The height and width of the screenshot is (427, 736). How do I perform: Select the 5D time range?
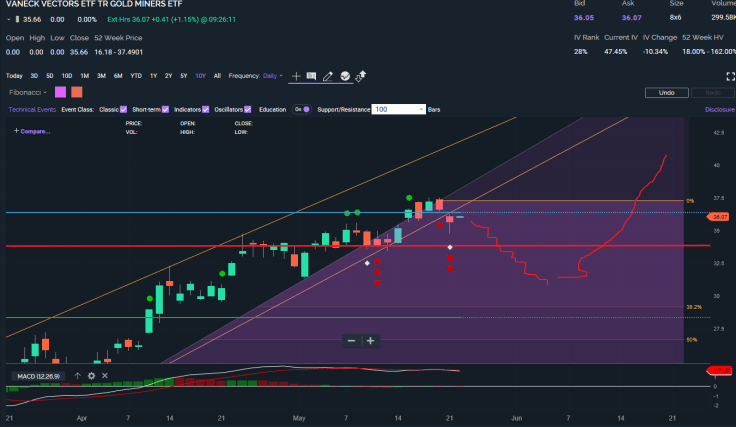pyautogui.click(x=50, y=76)
